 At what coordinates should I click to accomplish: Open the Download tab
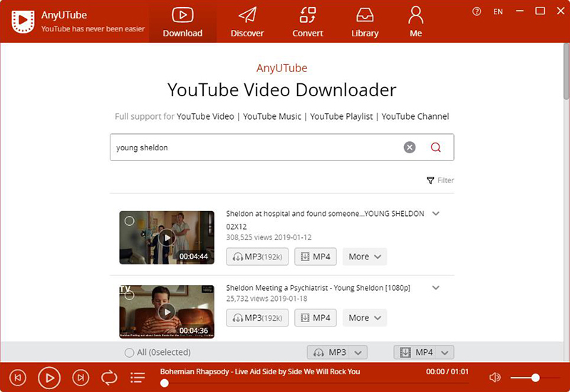(182, 23)
